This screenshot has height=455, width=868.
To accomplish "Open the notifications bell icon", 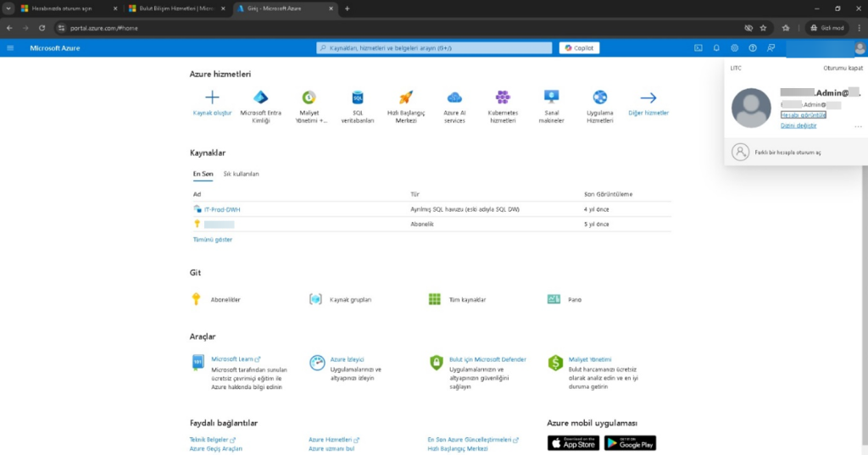I will pos(716,48).
